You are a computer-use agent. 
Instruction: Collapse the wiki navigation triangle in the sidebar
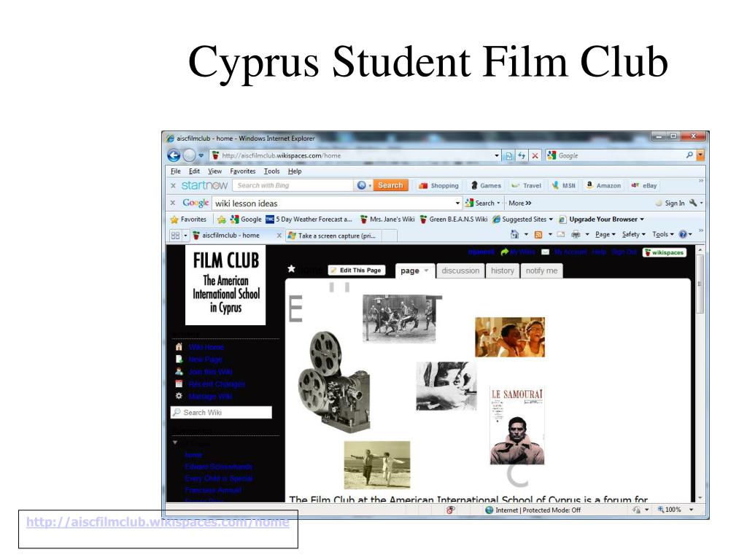click(175, 443)
